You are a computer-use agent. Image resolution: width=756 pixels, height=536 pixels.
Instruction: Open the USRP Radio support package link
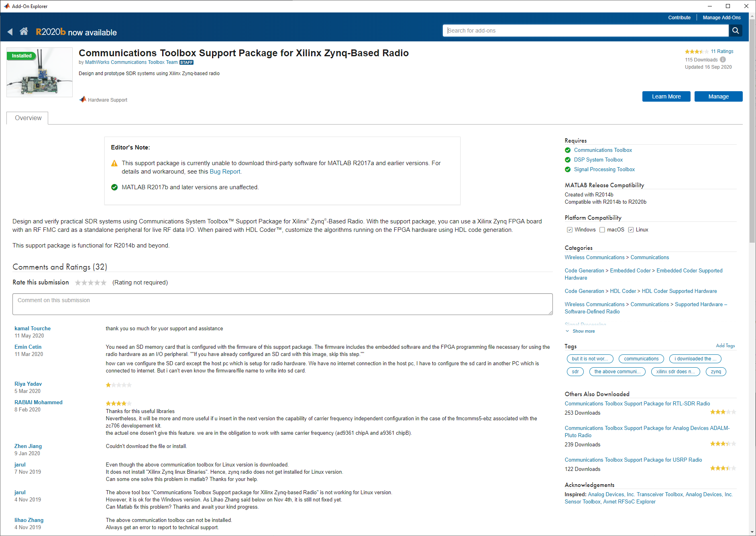click(633, 460)
